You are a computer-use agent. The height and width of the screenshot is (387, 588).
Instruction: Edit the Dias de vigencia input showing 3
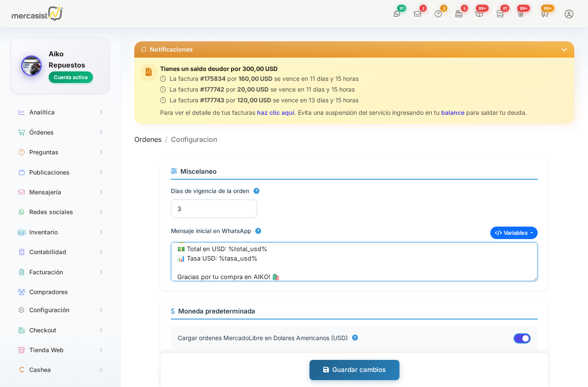(214, 209)
